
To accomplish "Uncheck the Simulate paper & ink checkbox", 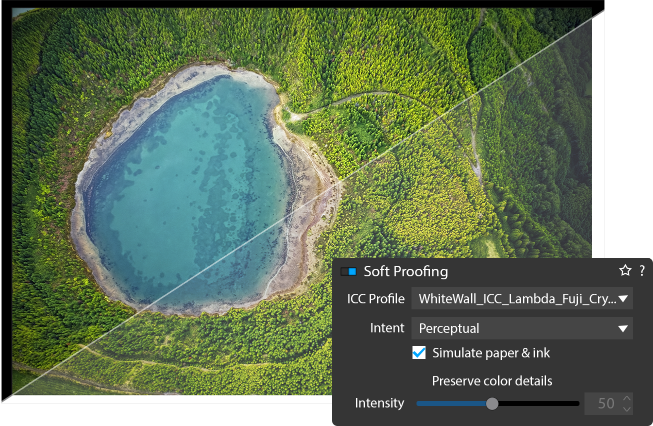I will tap(419, 353).
